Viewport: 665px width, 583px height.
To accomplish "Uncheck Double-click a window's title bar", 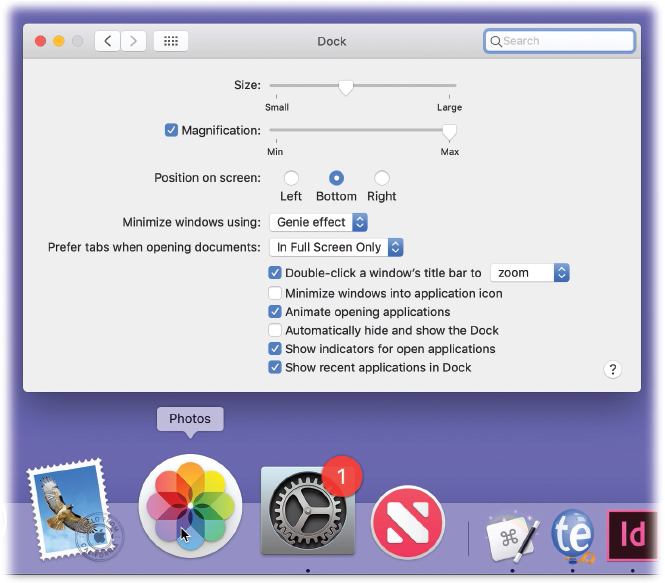I will (275, 272).
